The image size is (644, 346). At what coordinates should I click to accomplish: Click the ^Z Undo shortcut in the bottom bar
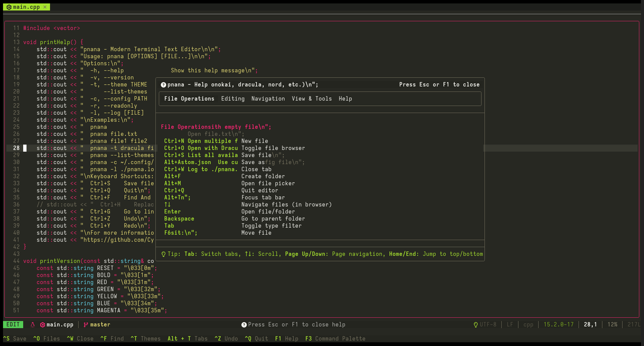226,338
